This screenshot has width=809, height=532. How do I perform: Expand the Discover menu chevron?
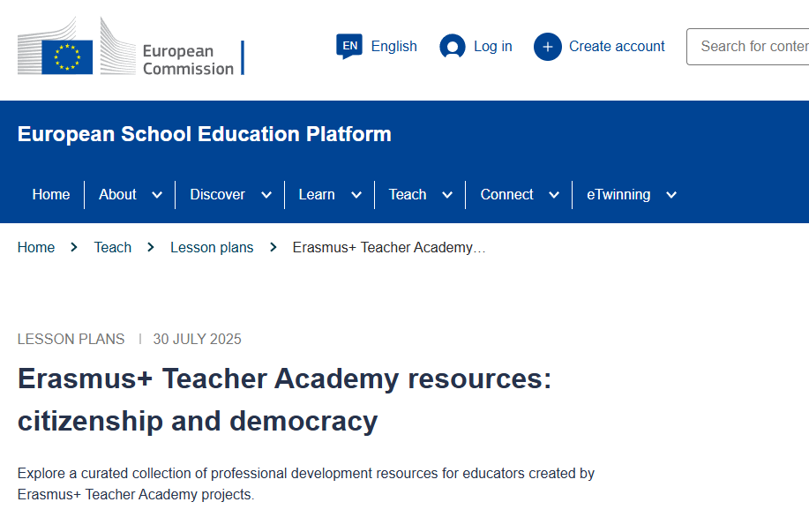coord(266,195)
